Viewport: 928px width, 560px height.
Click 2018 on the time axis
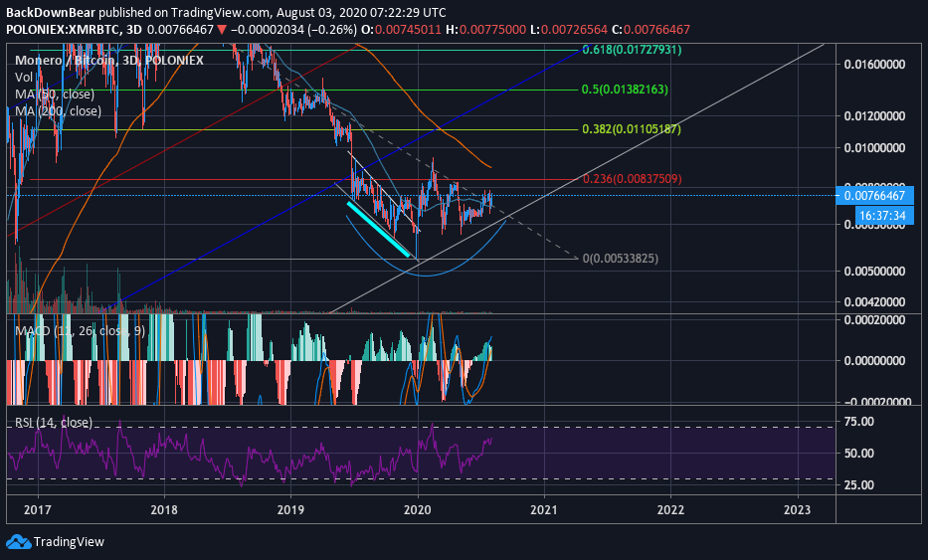coord(164,509)
